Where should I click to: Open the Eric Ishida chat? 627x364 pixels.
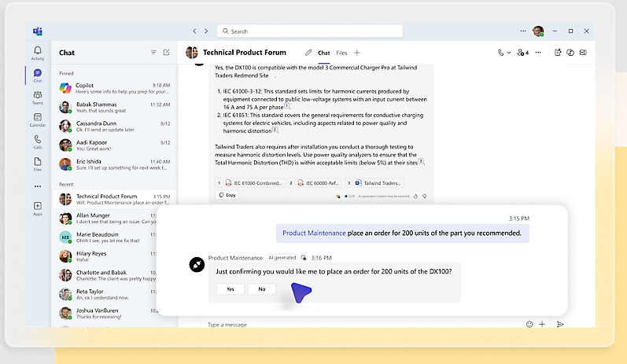pos(114,164)
